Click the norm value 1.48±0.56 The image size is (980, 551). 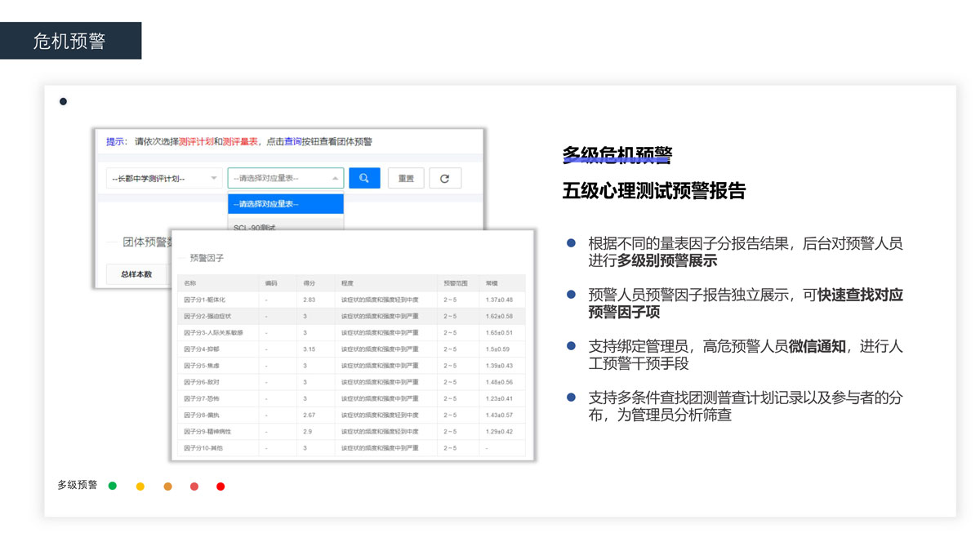499,382
